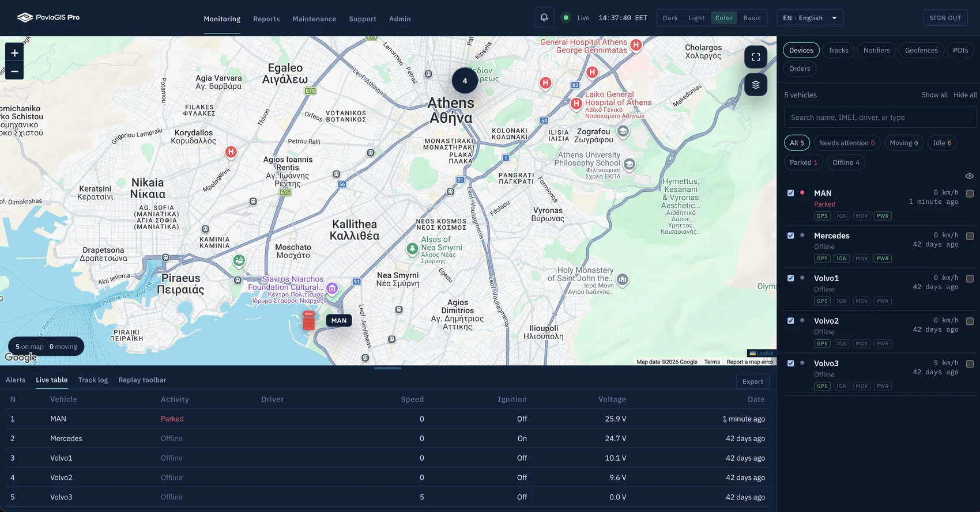
Task: Tick the right-side checkbox for MAN
Action: click(x=970, y=194)
